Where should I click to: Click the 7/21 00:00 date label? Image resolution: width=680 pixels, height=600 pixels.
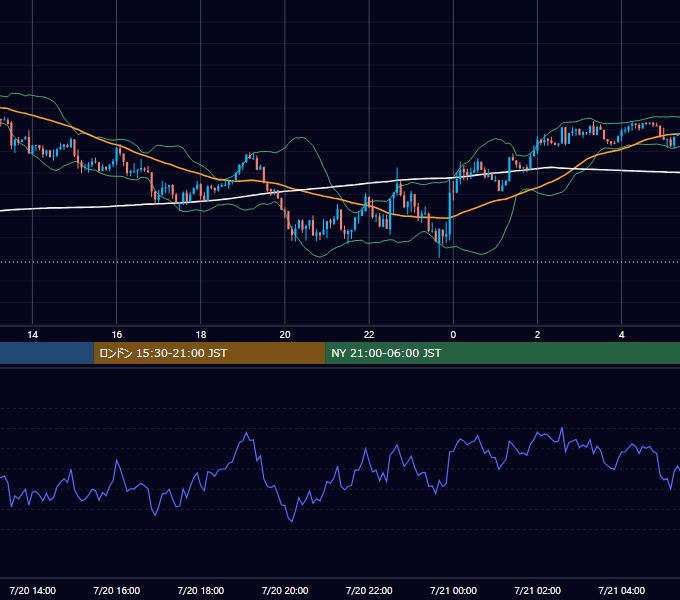[453, 590]
